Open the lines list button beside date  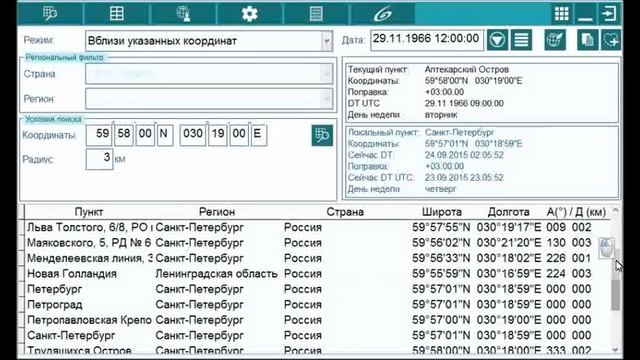tap(521, 40)
